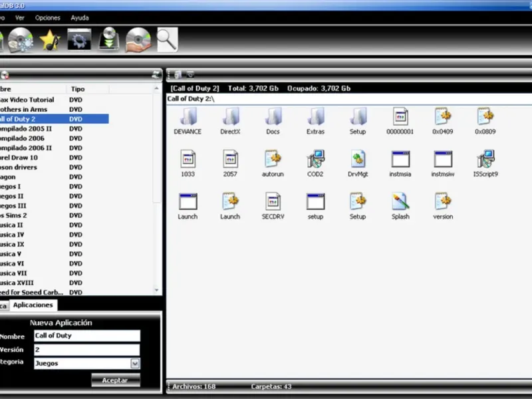Click the hand holding disc icon
This screenshot has width=532, height=399.
(x=138, y=40)
